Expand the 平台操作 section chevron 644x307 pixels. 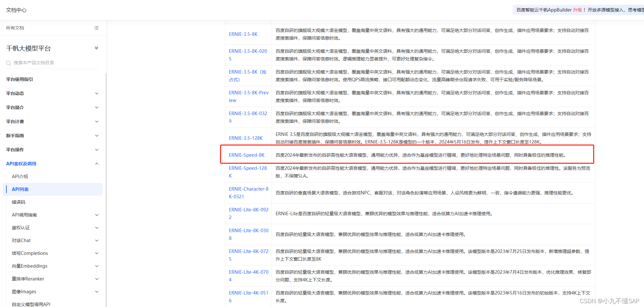coord(97,150)
